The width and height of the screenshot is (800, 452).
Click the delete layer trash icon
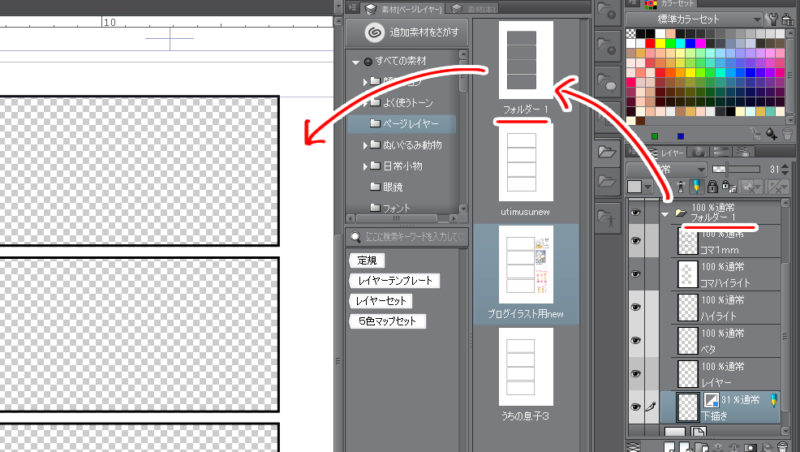[x=785, y=447]
